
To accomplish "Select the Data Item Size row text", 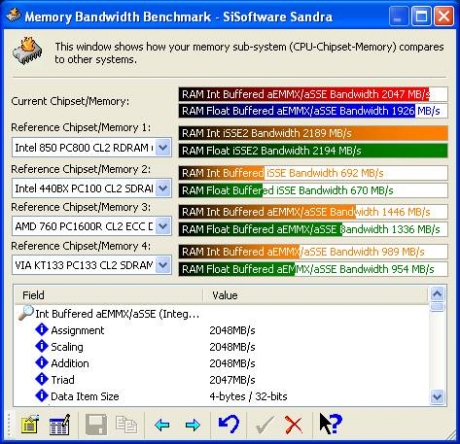I will tap(85, 396).
